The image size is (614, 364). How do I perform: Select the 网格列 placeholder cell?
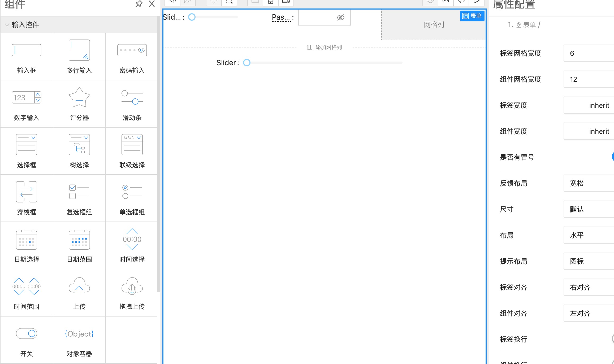(434, 25)
